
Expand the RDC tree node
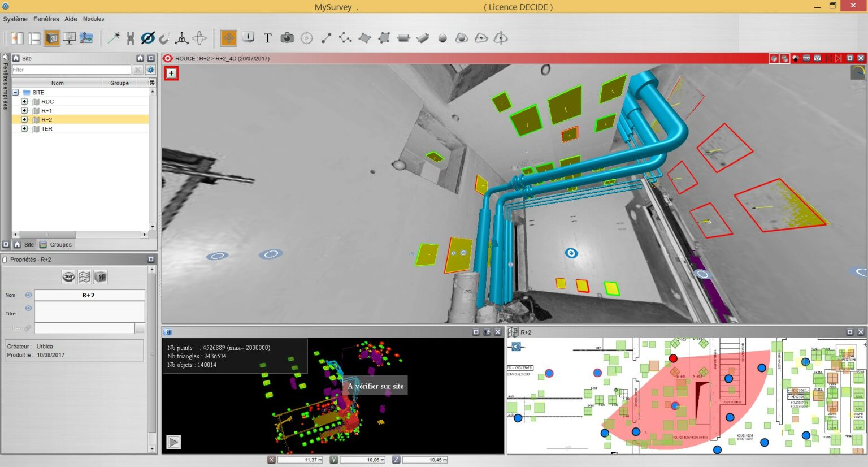pyautogui.click(x=24, y=102)
